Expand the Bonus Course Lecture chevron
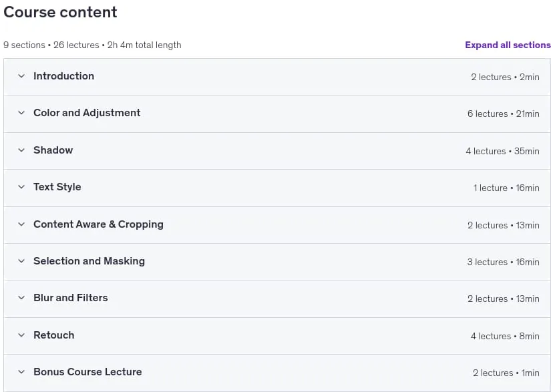 tap(21, 371)
